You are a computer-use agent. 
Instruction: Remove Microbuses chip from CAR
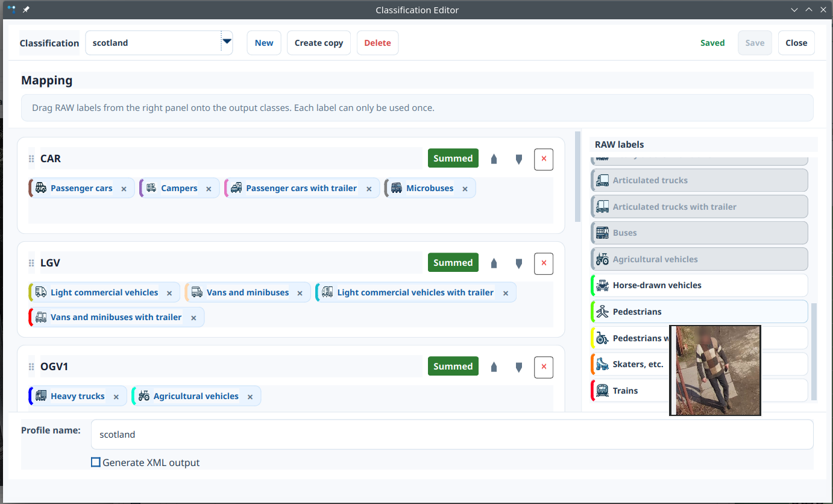pyautogui.click(x=465, y=189)
